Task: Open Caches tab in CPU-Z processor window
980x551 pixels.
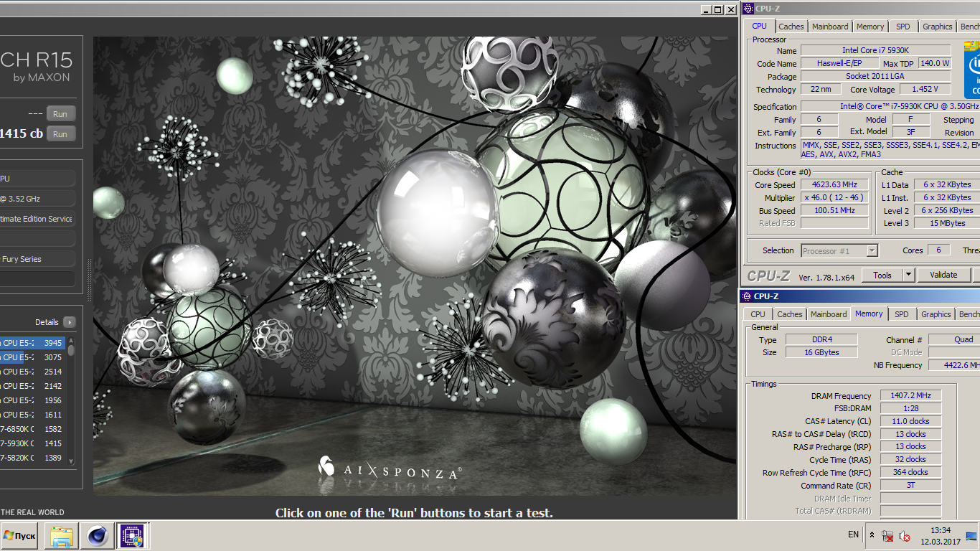Action: pos(791,27)
